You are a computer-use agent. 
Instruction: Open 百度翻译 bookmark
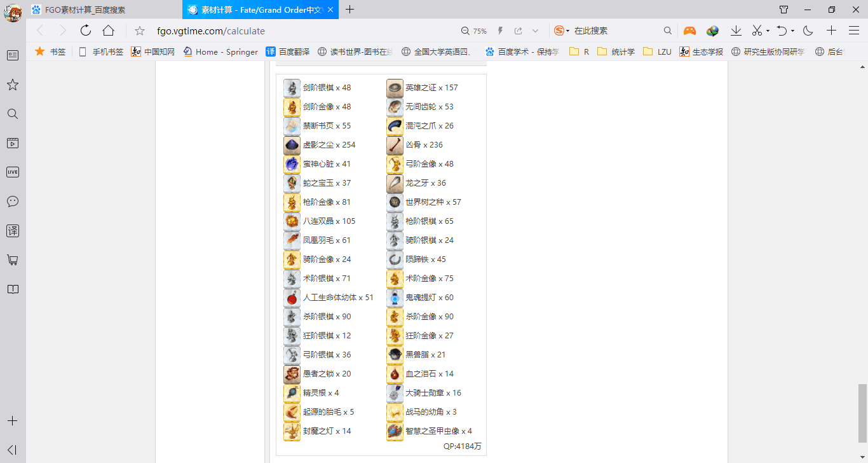[287, 52]
